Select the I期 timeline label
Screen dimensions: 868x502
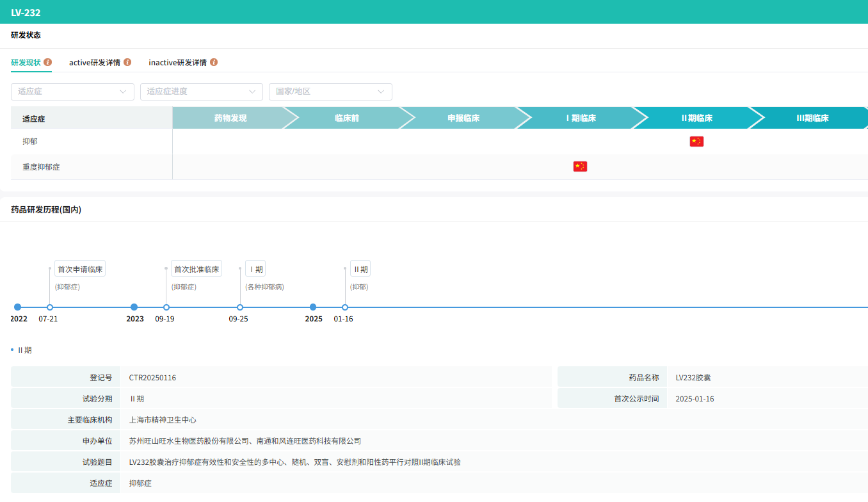[x=255, y=269]
